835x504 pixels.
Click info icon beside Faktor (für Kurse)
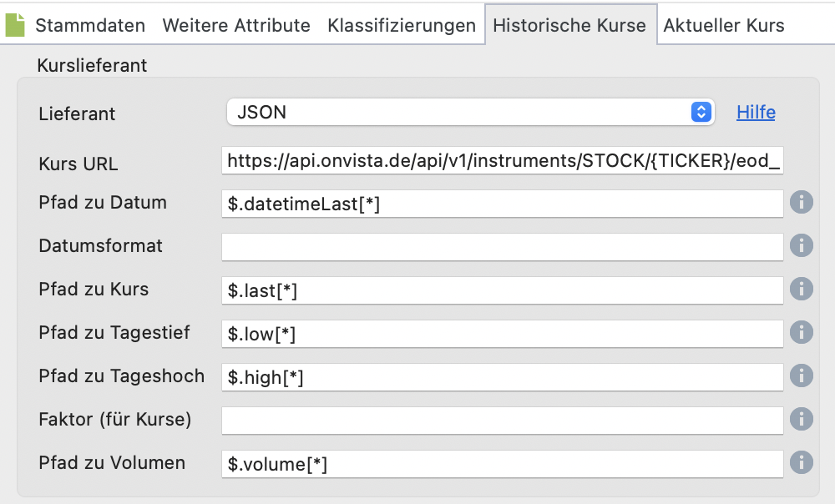(x=801, y=420)
